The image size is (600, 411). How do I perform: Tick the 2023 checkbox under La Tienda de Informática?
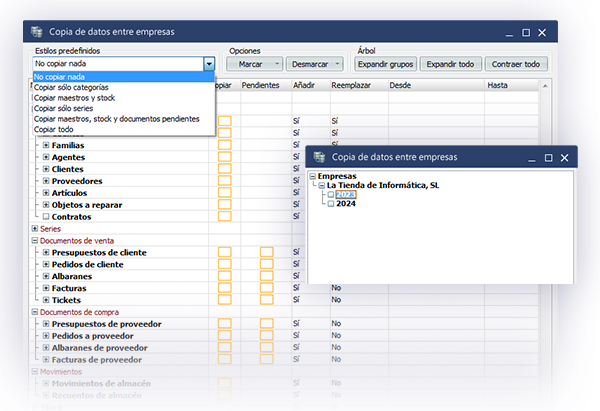(x=331, y=194)
